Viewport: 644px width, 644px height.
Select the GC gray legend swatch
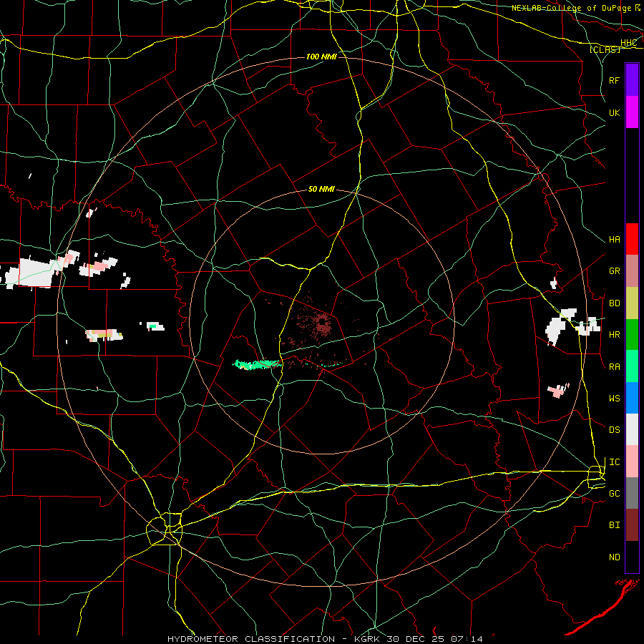point(632,493)
